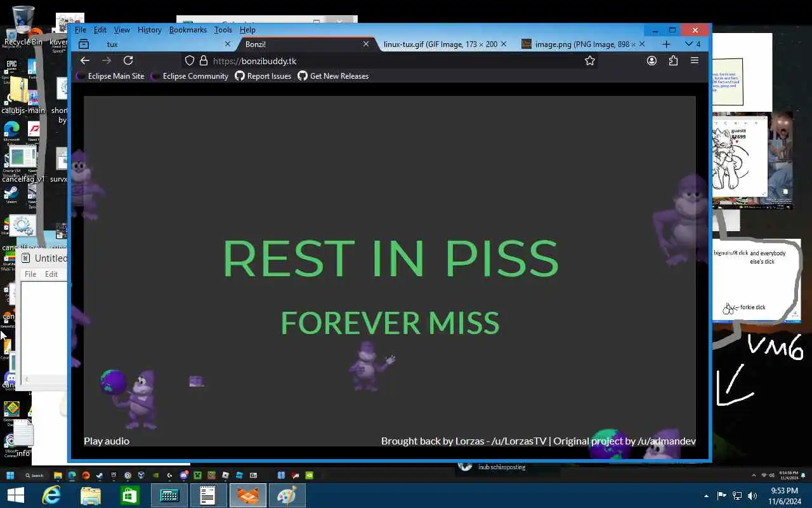Click the Play audio link
The width and height of the screenshot is (812, 508).
(107, 441)
